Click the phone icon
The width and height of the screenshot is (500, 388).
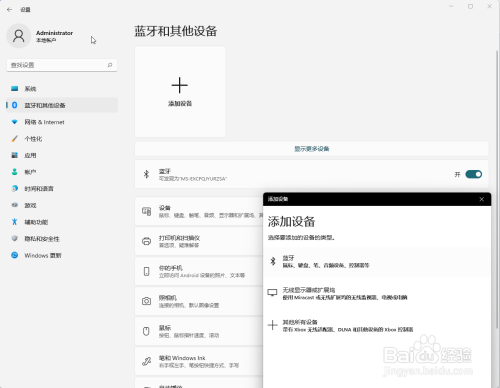click(x=146, y=271)
